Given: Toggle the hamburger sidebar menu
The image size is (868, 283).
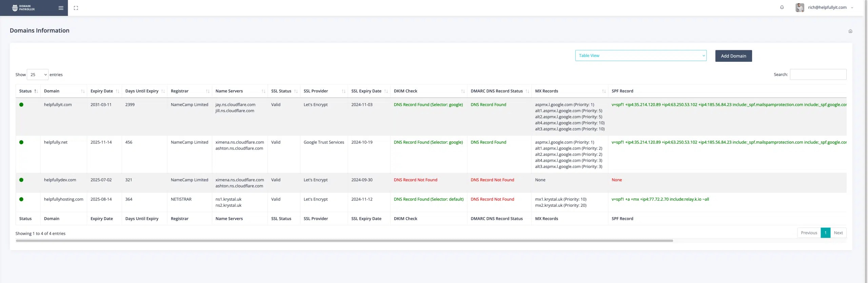Looking at the screenshot, I should (x=61, y=8).
